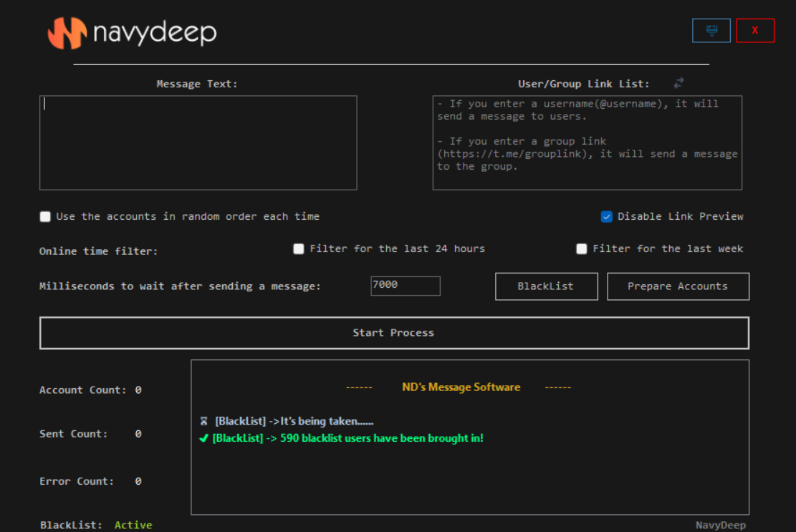Click the 'Account Count: 0' label
The image size is (796, 532).
pos(90,390)
